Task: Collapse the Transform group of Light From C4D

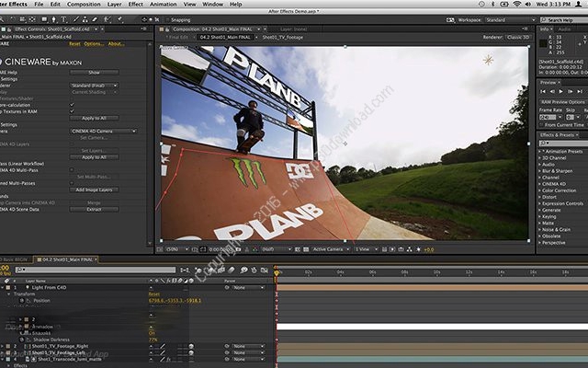Action: (9, 294)
